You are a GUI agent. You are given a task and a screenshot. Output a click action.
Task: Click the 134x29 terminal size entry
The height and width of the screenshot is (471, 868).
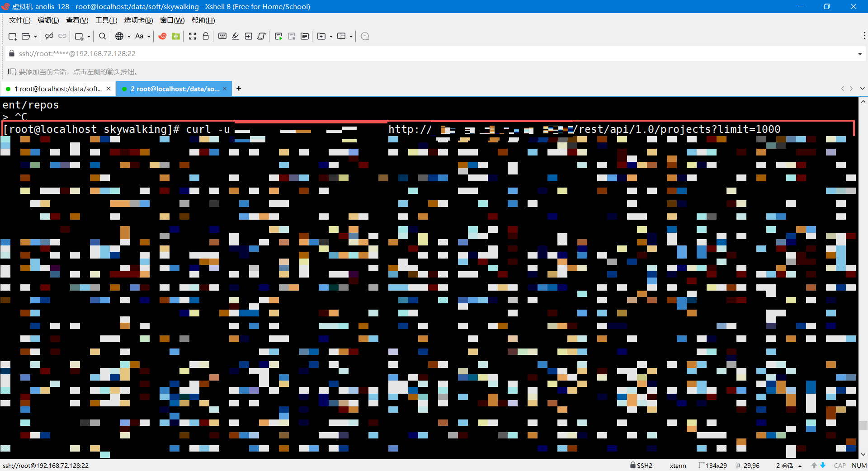click(712, 466)
